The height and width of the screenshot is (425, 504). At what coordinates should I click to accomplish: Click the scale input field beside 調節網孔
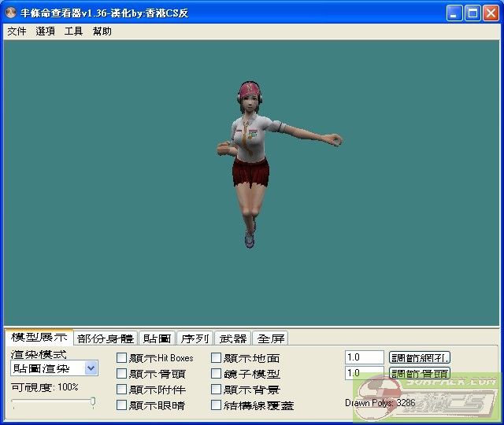pyautogui.click(x=364, y=357)
